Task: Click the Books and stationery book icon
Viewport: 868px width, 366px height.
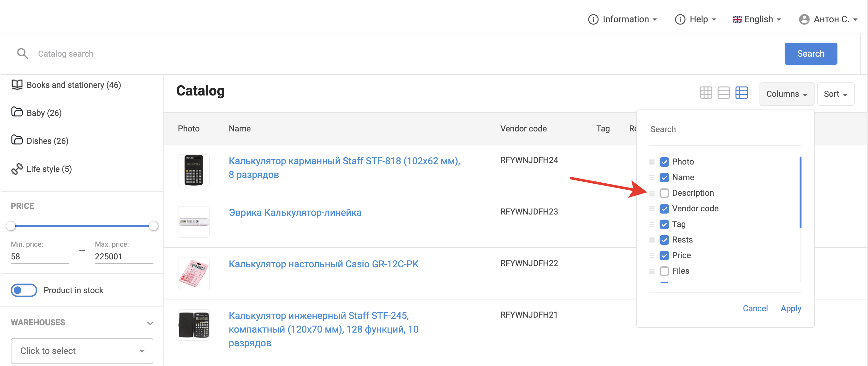Action: pyautogui.click(x=17, y=85)
